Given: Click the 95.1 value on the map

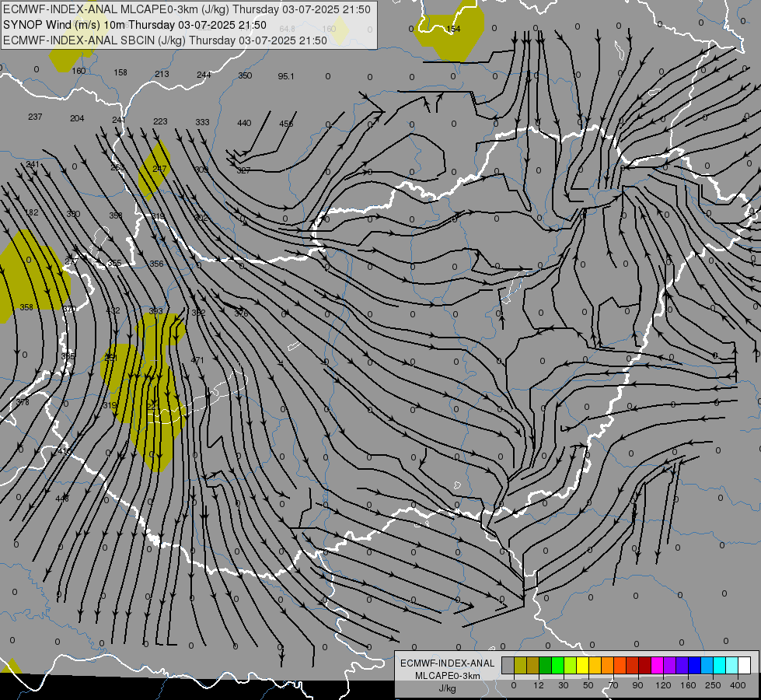Looking at the screenshot, I should pyautogui.click(x=286, y=76).
